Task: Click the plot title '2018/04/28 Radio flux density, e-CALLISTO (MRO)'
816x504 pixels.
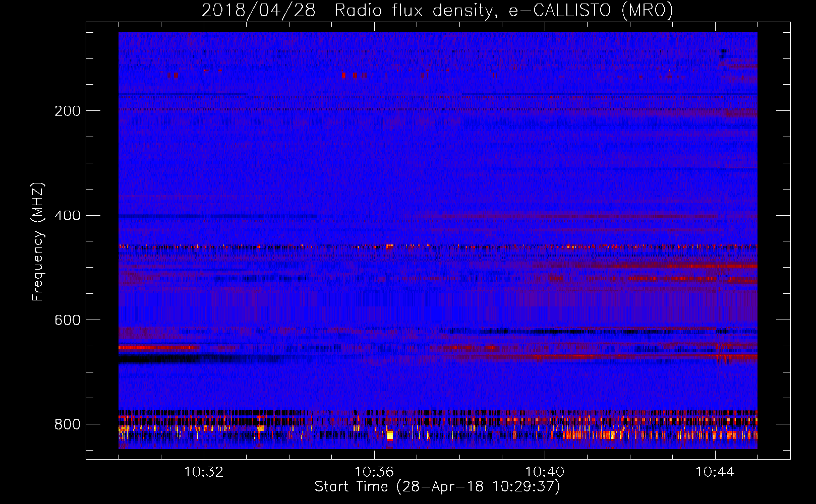Action: [437, 10]
